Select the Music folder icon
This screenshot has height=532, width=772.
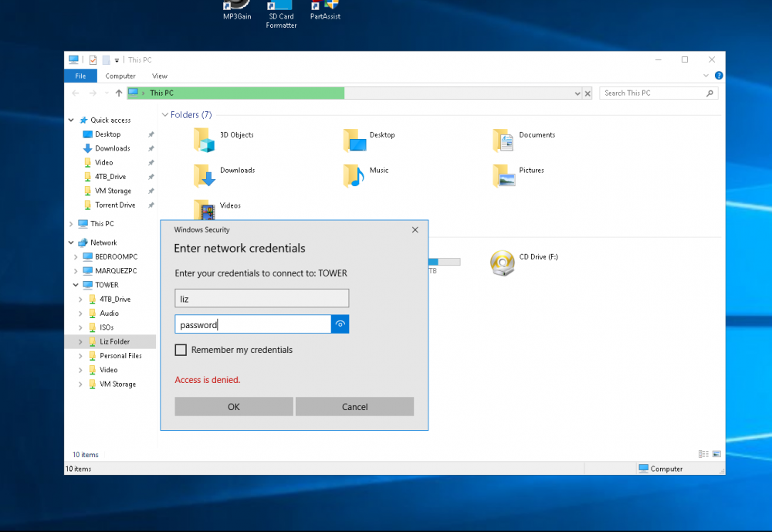[354, 175]
